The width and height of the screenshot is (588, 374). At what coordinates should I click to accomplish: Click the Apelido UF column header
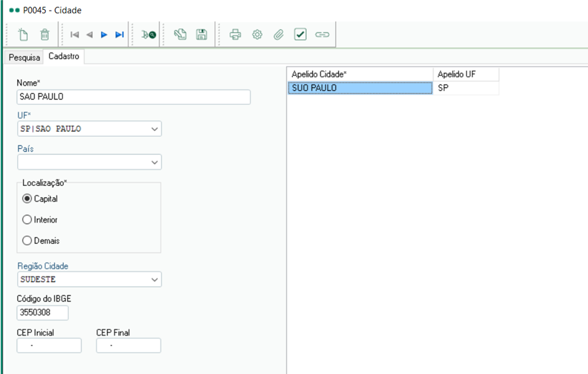coord(466,74)
